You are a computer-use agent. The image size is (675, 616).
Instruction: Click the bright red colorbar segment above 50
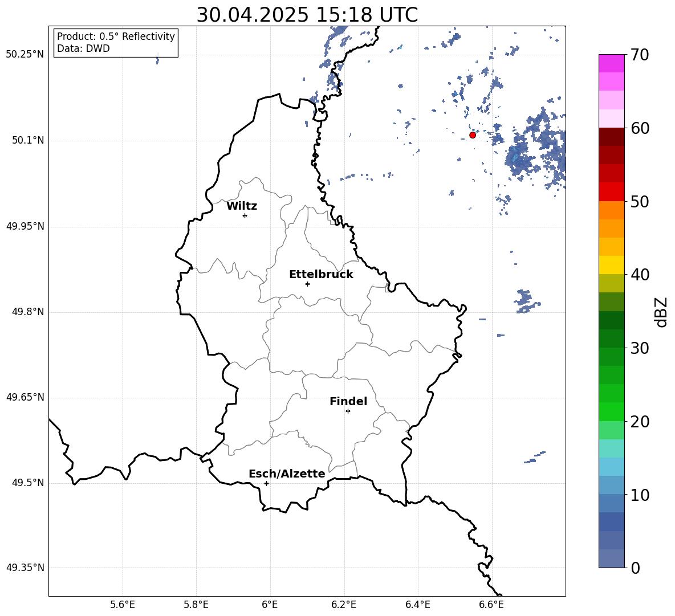coord(612,192)
